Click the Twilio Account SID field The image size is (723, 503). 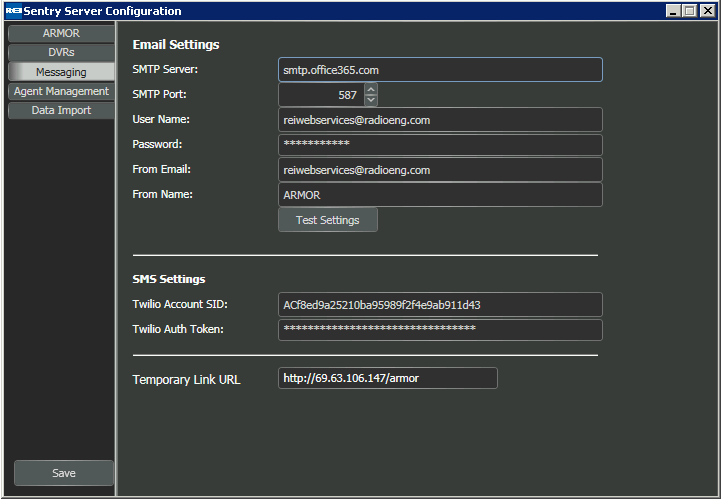(x=440, y=305)
